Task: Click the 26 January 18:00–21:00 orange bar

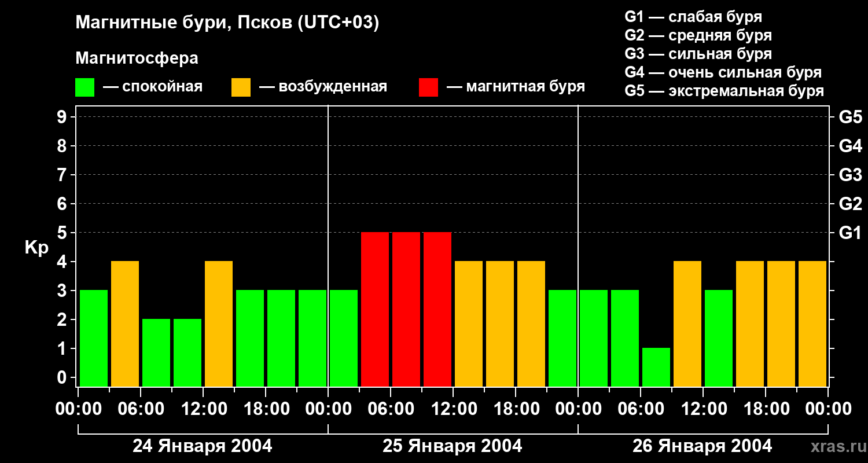Action: coord(781,324)
